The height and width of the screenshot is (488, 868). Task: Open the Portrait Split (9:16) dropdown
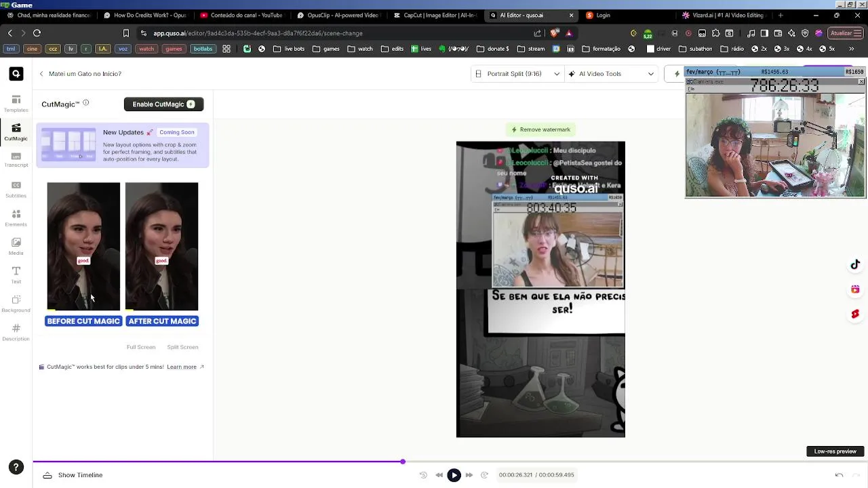[x=517, y=74]
